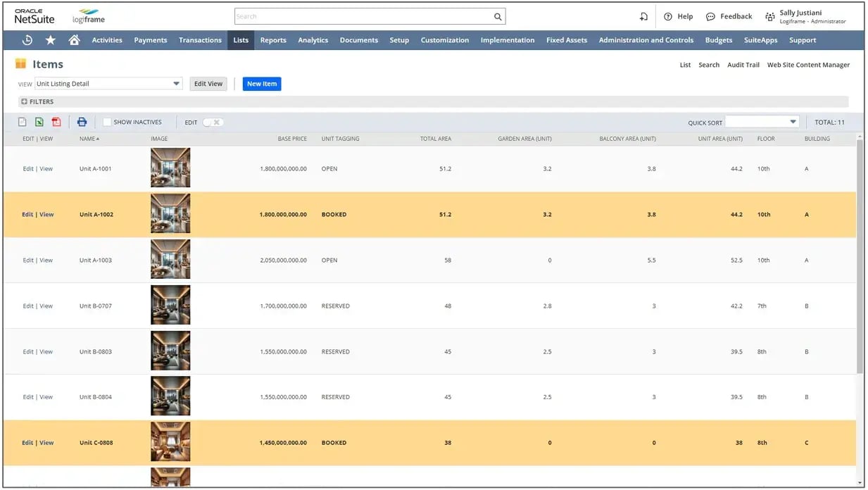Open the Unit C-0808 image thumbnail
Image resolution: width=868 pixels, height=490 pixels.
tap(170, 441)
